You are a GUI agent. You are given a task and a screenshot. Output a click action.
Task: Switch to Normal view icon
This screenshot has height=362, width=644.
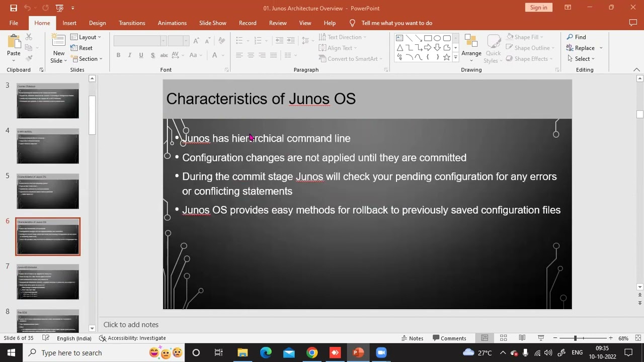[x=485, y=338]
